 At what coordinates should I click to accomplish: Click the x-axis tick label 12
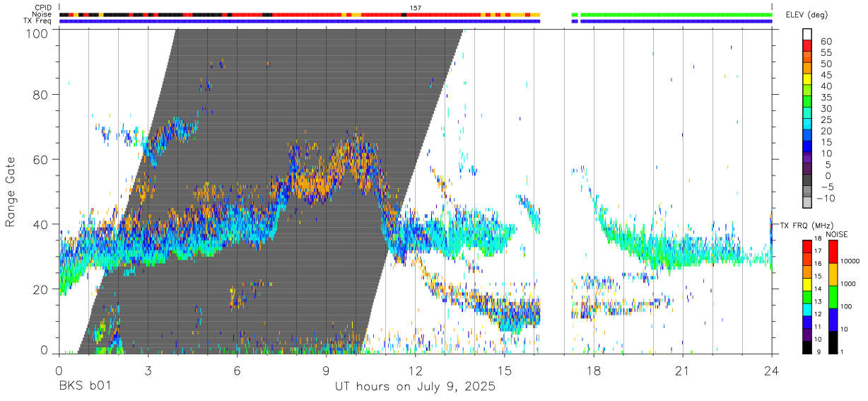tap(416, 371)
